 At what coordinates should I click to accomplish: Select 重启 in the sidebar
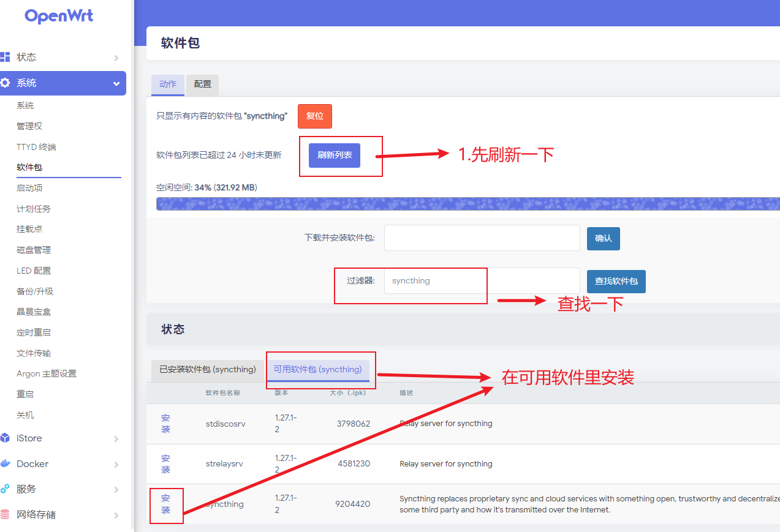tap(25, 394)
